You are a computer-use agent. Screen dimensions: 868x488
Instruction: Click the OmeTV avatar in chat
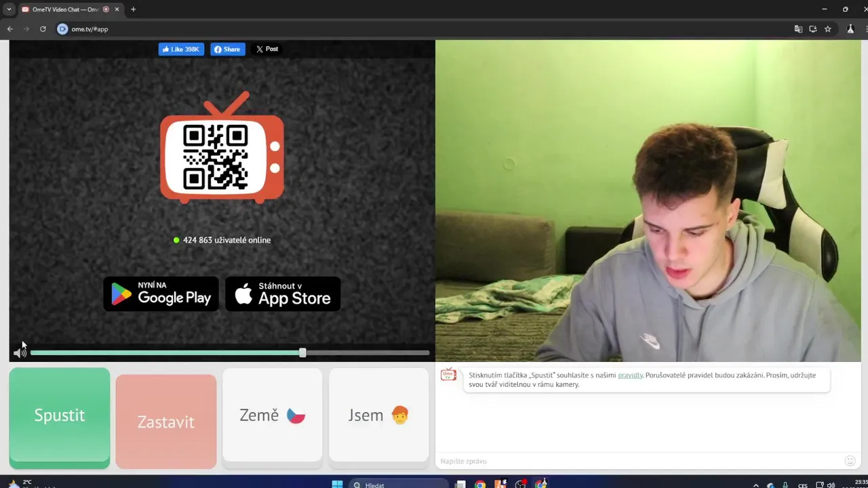point(448,375)
